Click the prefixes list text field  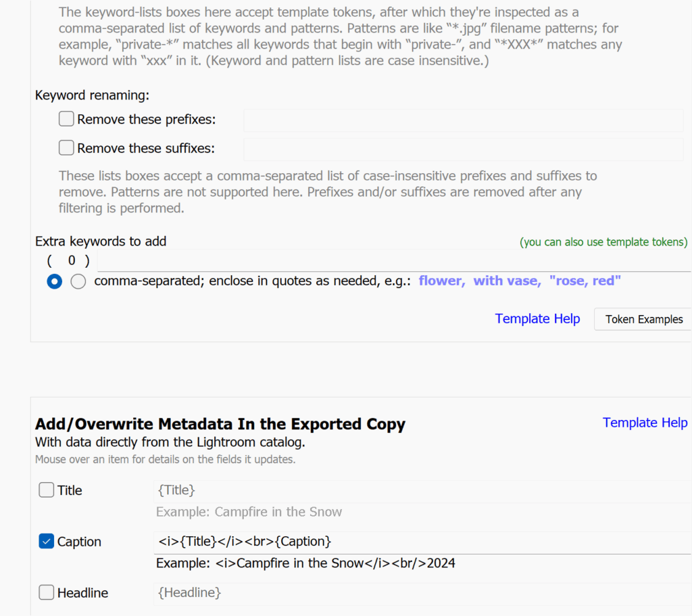coord(463,120)
